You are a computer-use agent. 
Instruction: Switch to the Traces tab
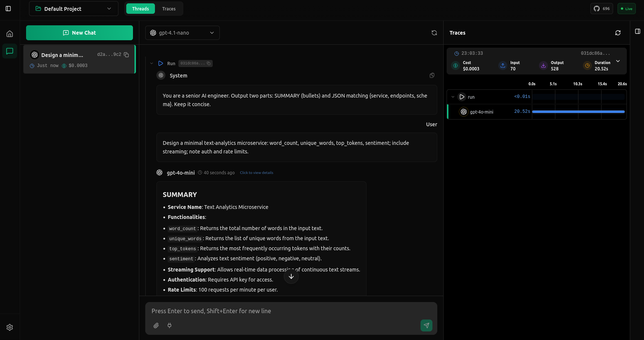point(169,9)
